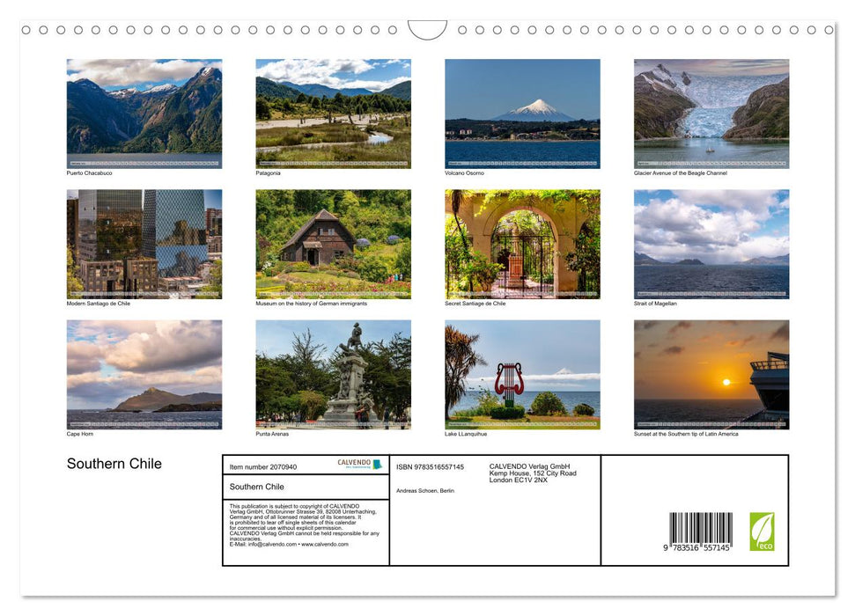This screenshot has width=855, height=616.
Task: Click the calendar hanger notch at top
Action: pyautogui.click(x=428, y=30)
